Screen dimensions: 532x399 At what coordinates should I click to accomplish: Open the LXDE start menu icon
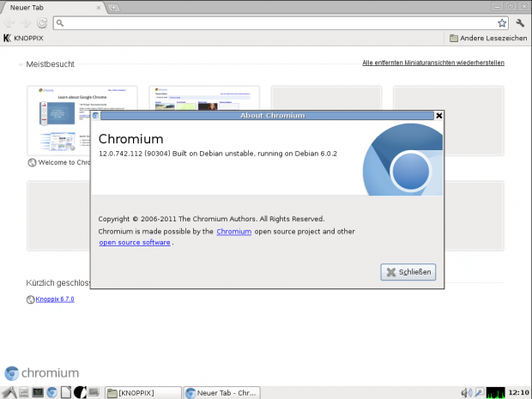(9, 392)
